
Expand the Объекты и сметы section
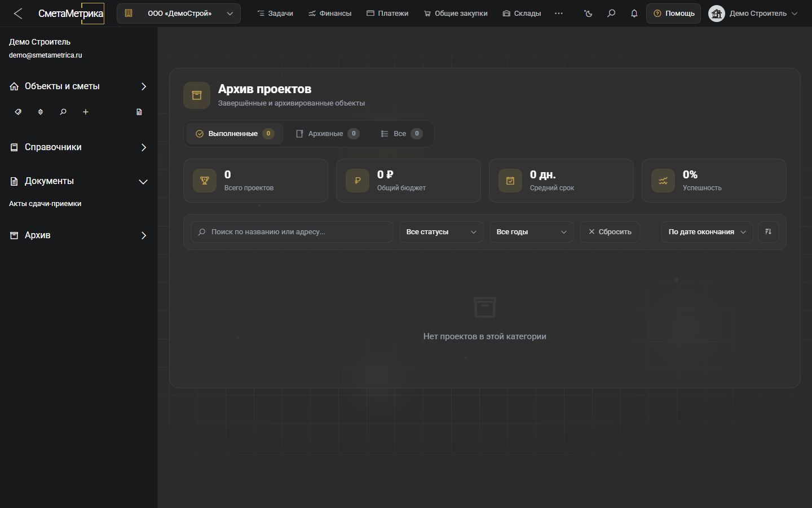point(79,86)
